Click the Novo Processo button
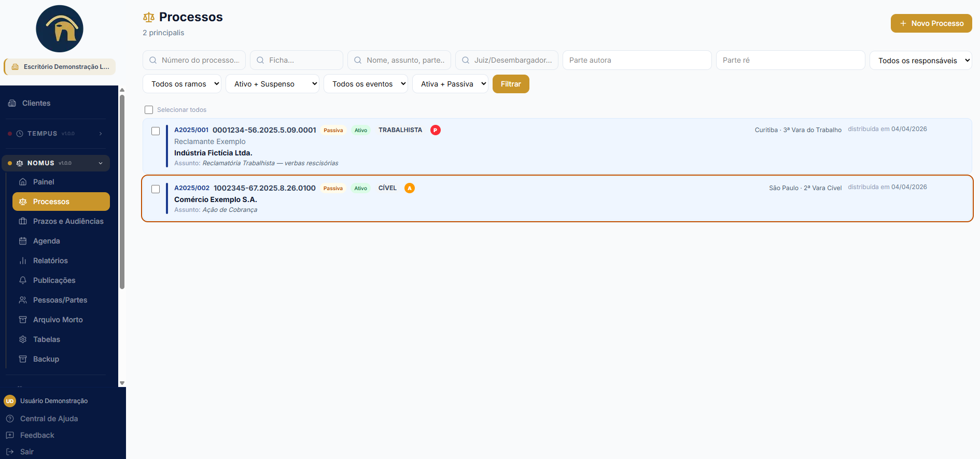This screenshot has height=459, width=980. [x=931, y=23]
